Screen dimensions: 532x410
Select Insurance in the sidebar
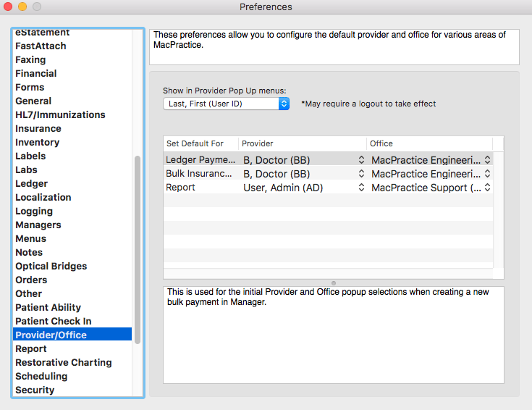pyautogui.click(x=38, y=128)
